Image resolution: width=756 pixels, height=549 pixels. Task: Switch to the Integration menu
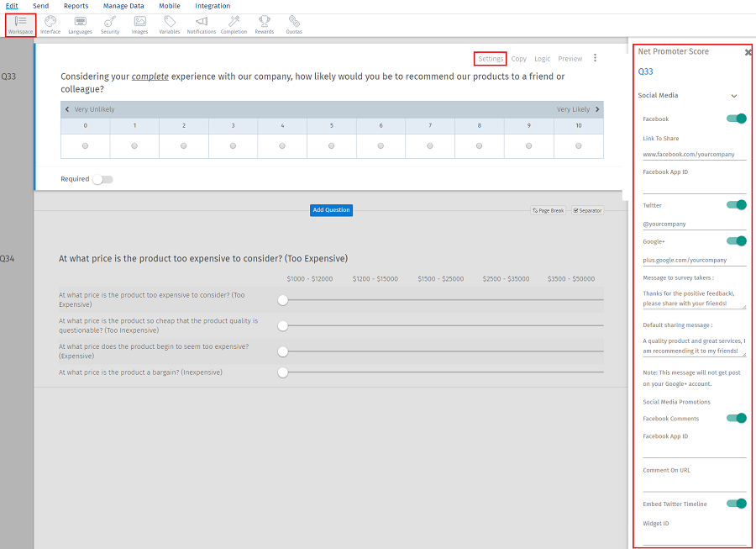click(213, 6)
